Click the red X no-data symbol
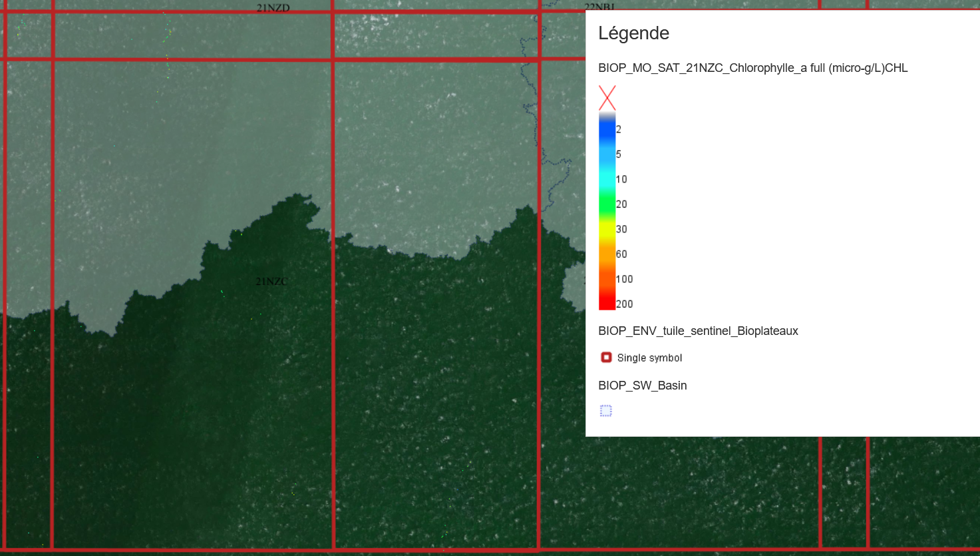 click(x=607, y=98)
